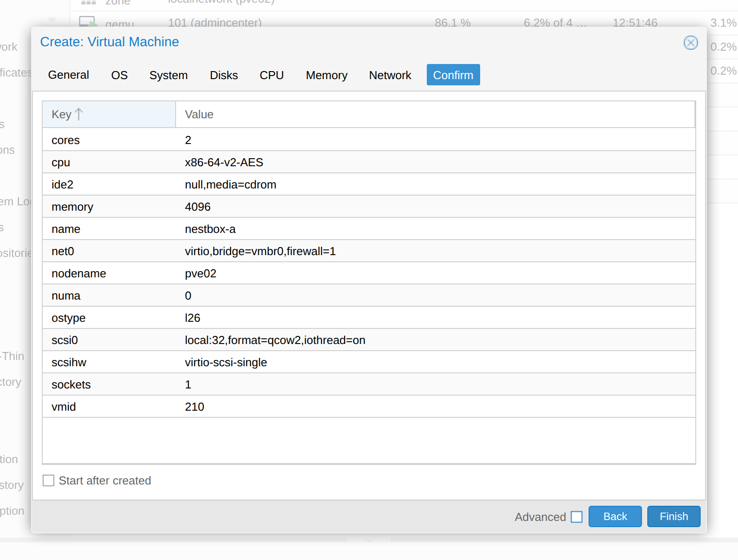
Task: Select the vmid row key
Action: click(64, 407)
